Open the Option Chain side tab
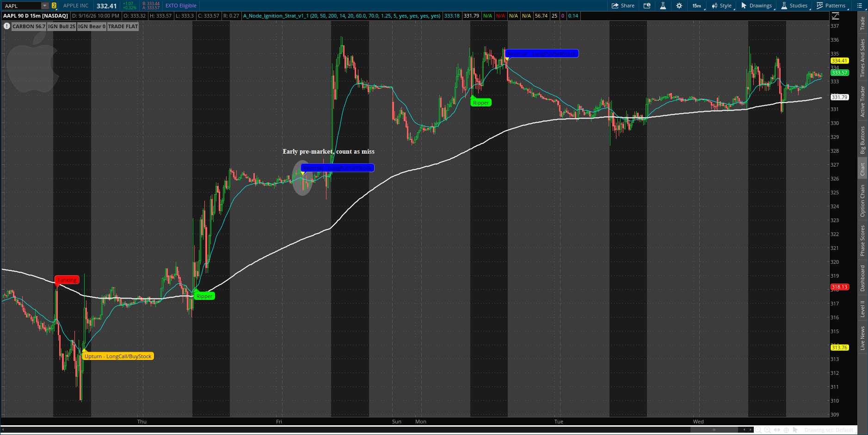The width and height of the screenshot is (868, 435). (862, 201)
